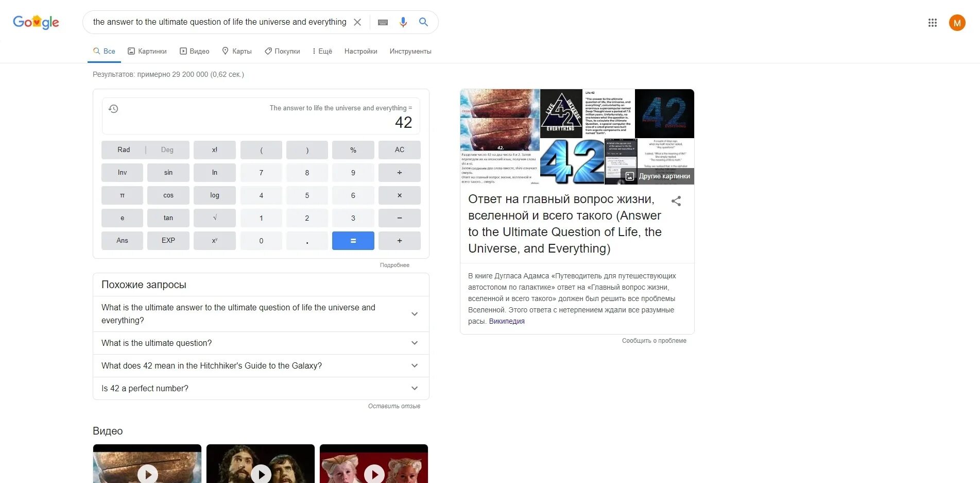Click the square root key

[215, 218]
